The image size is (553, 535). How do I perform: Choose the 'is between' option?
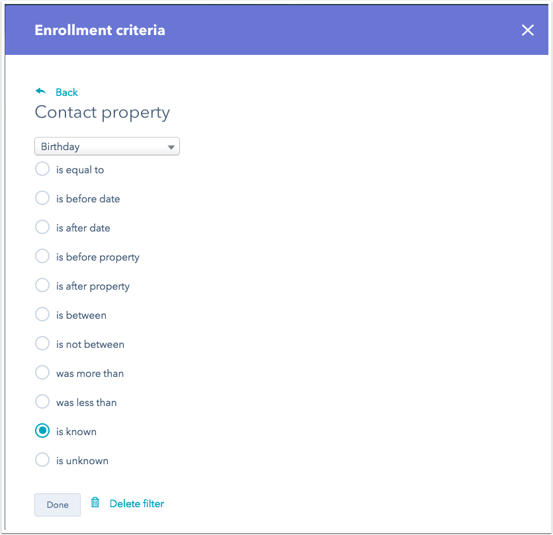click(42, 314)
